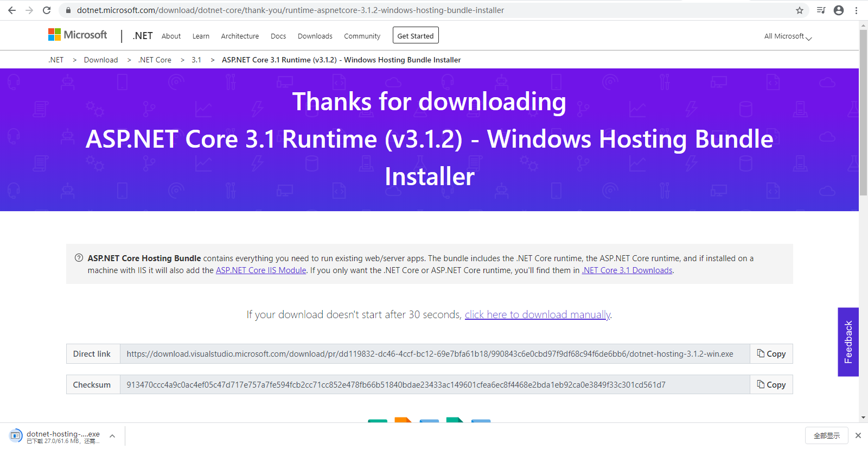This screenshot has height=449, width=868.
Task: Click the browser forward arrow
Action: pyautogui.click(x=29, y=10)
